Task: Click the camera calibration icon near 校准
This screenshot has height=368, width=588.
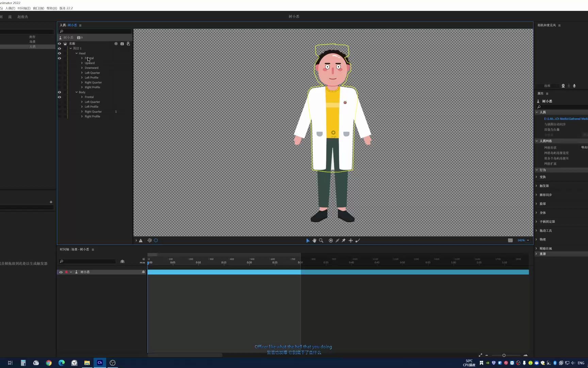Action: click(x=563, y=86)
